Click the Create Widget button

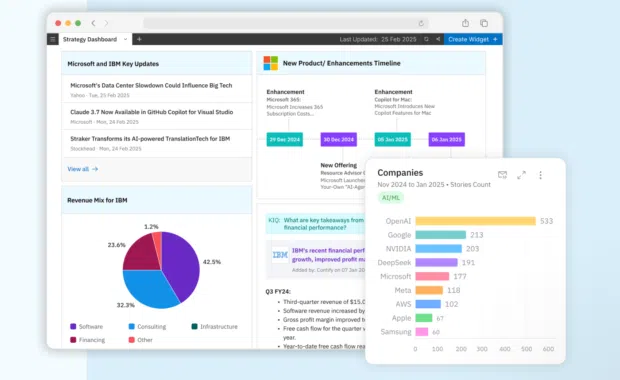473,39
